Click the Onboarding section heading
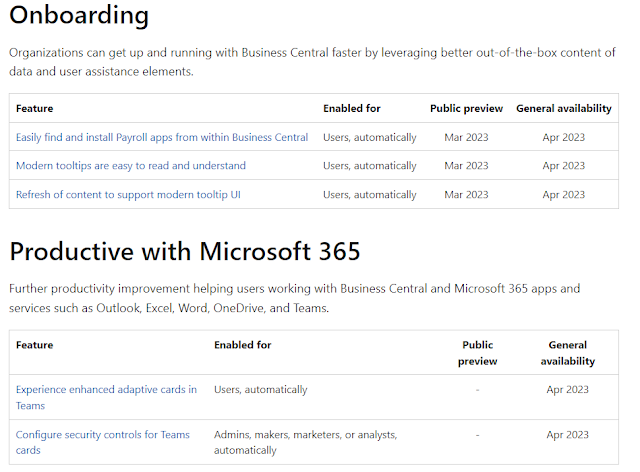The image size is (640, 472). (79, 16)
